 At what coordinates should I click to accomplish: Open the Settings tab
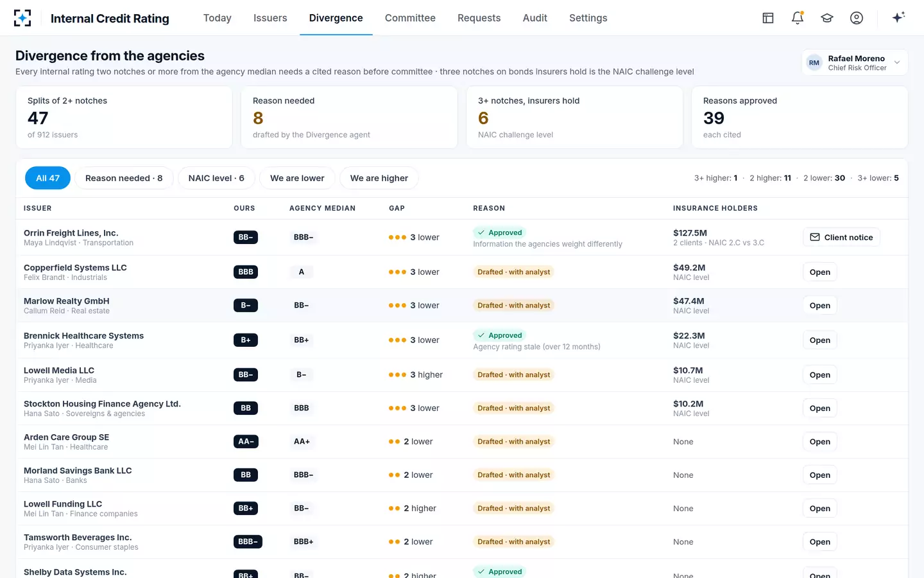pos(588,18)
